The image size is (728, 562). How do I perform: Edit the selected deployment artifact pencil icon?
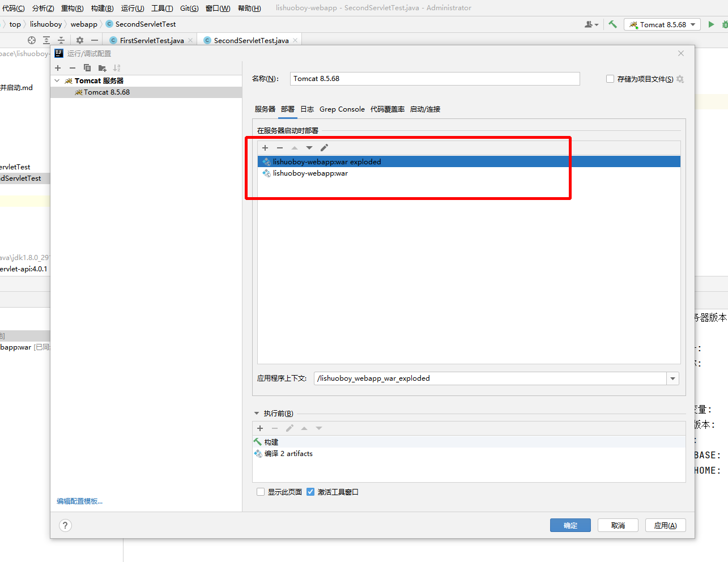pyautogui.click(x=324, y=148)
